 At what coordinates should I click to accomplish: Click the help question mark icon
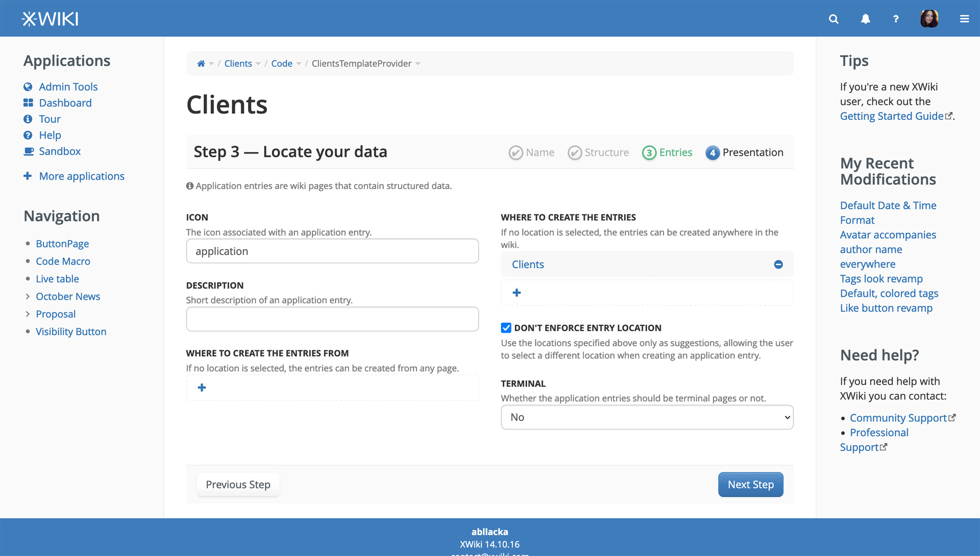pyautogui.click(x=896, y=19)
